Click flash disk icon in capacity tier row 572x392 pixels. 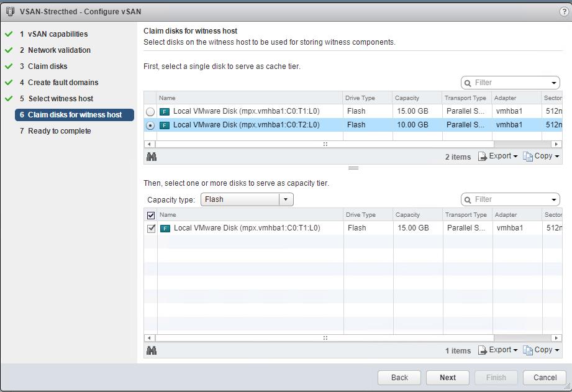(x=165, y=229)
